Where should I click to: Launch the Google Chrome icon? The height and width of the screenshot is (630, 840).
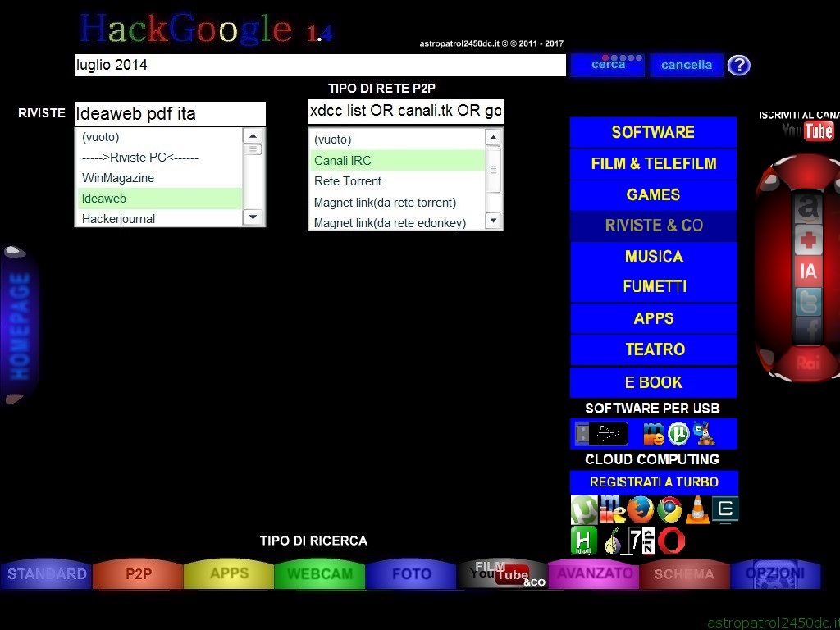tap(669, 509)
